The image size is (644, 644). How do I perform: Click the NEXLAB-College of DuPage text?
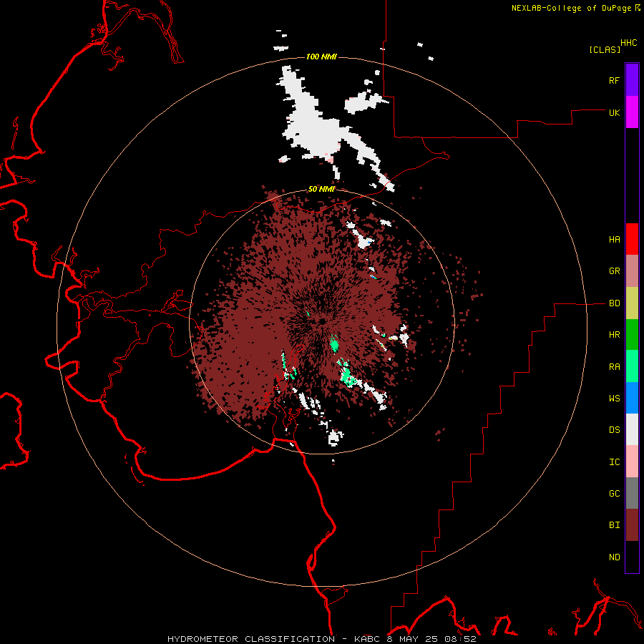point(571,8)
